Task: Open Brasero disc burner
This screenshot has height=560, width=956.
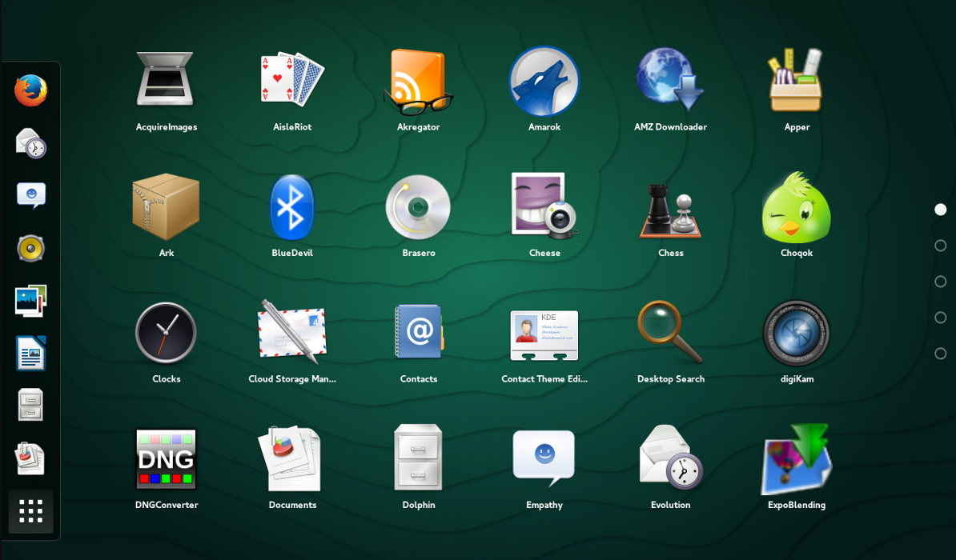Action: pyautogui.click(x=418, y=207)
